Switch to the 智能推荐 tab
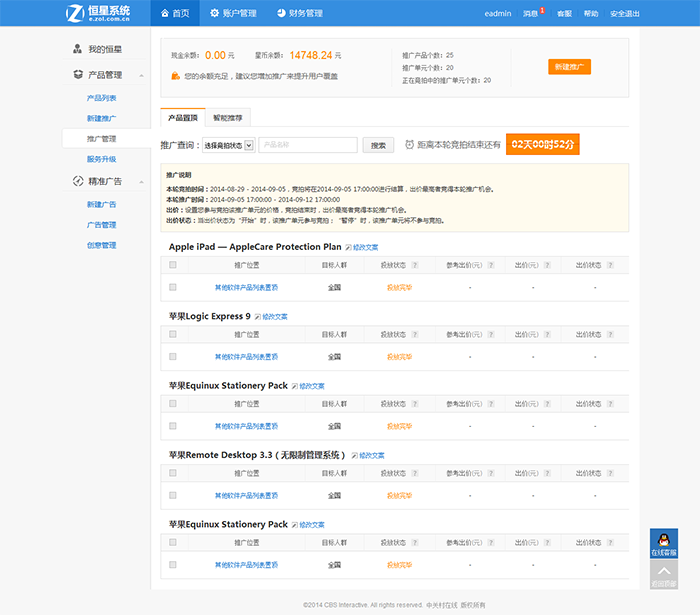Image resolution: width=700 pixels, height=615 pixels. 226,117
